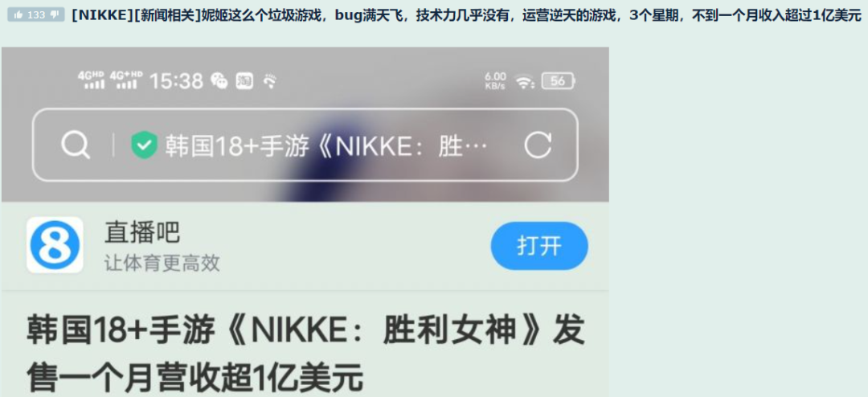Click the battery indicator showing 56
868x397 pixels.
coord(558,81)
